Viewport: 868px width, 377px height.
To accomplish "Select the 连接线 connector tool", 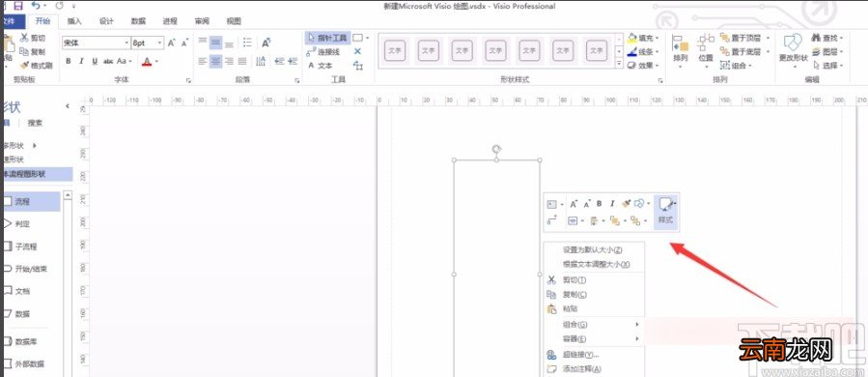I will 323,51.
